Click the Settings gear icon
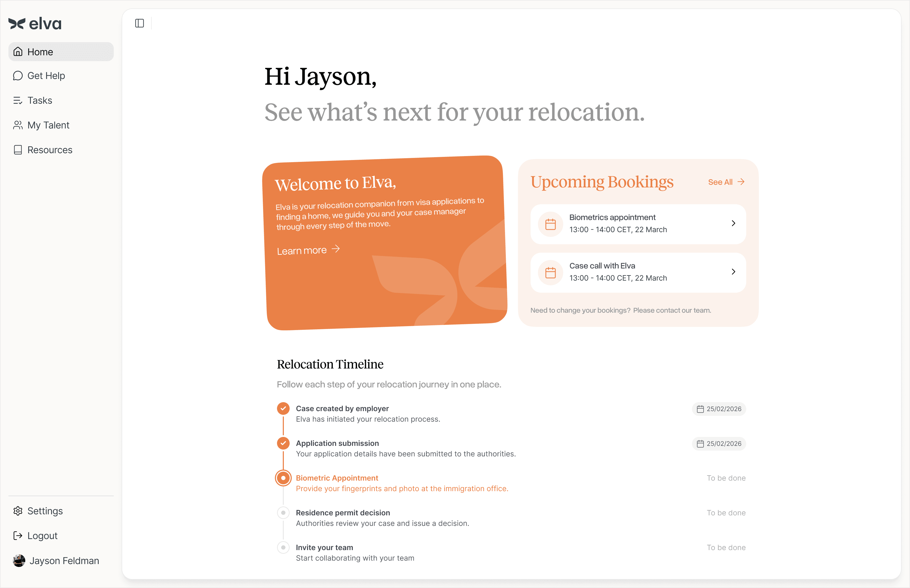The height and width of the screenshot is (588, 910). coord(18,511)
